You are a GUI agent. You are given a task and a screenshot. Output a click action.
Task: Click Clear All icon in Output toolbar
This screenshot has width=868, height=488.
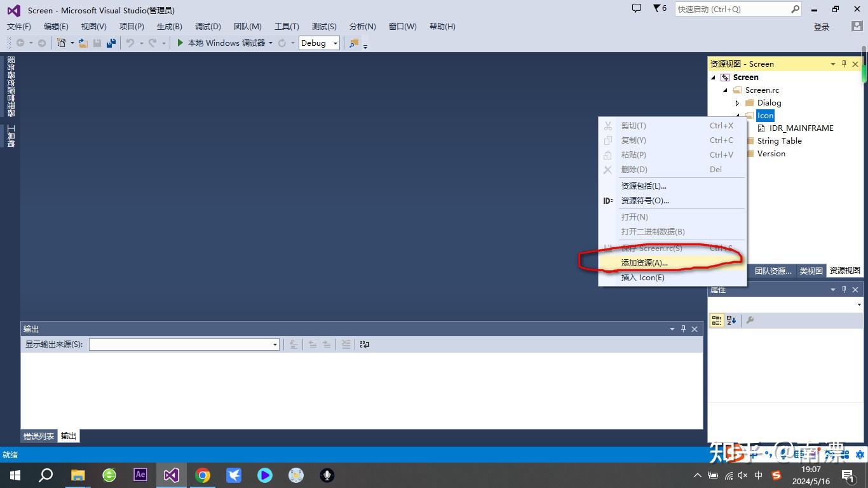[346, 344]
